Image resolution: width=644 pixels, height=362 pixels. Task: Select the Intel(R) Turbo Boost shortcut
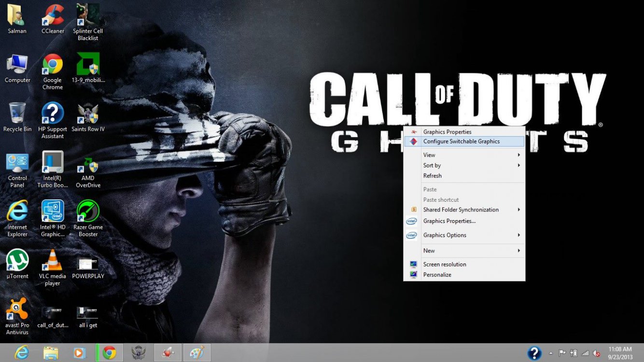click(x=53, y=170)
